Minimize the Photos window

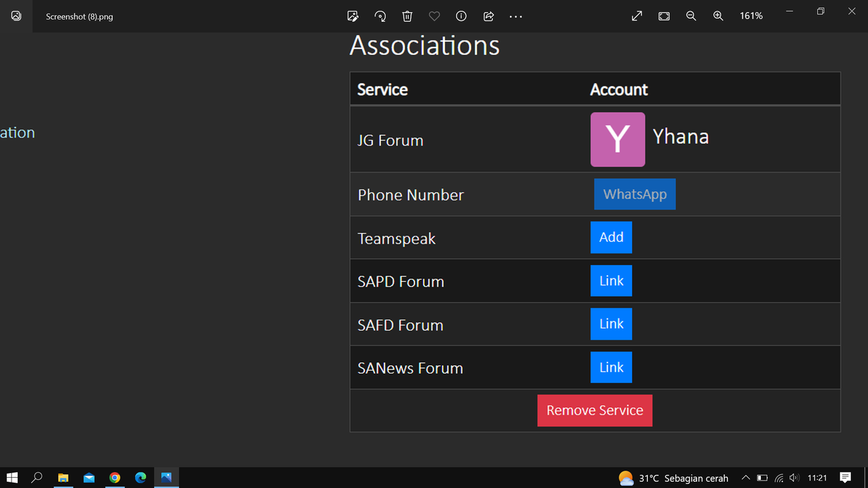pyautogui.click(x=789, y=12)
